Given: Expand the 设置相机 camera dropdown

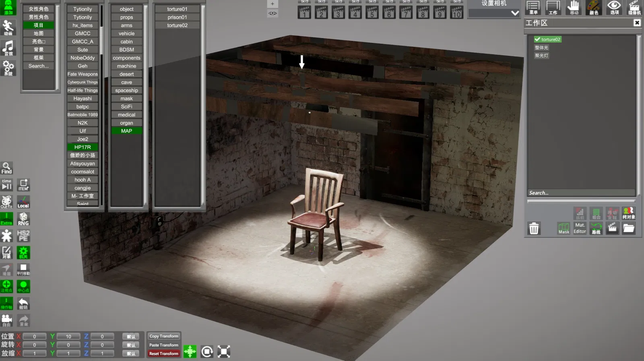Looking at the screenshot, I should tap(494, 13).
